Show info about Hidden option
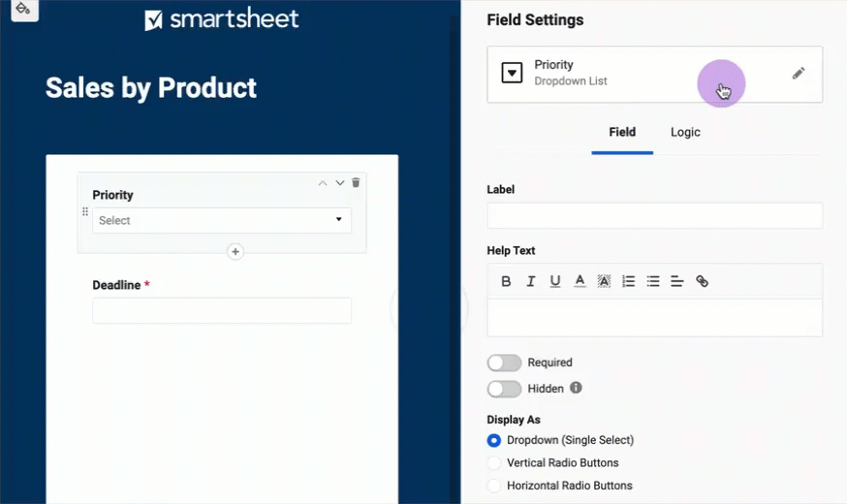847x504 pixels. (x=576, y=388)
